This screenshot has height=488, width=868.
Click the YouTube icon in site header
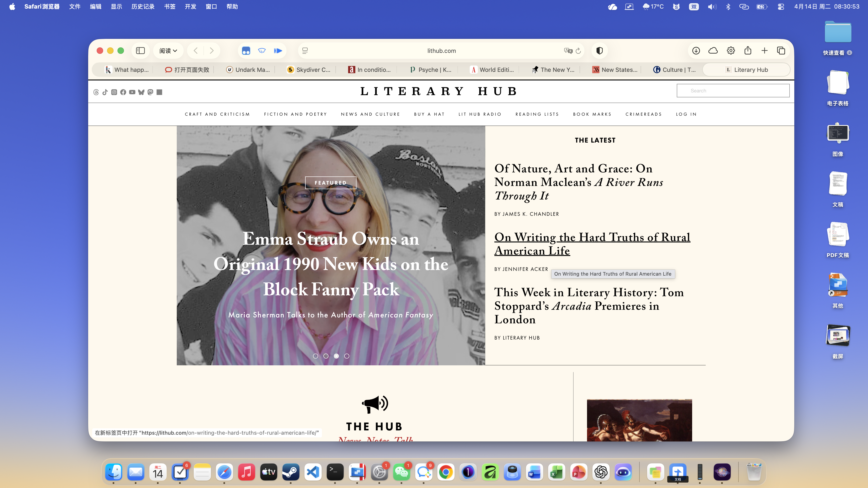click(x=132, y=92)
